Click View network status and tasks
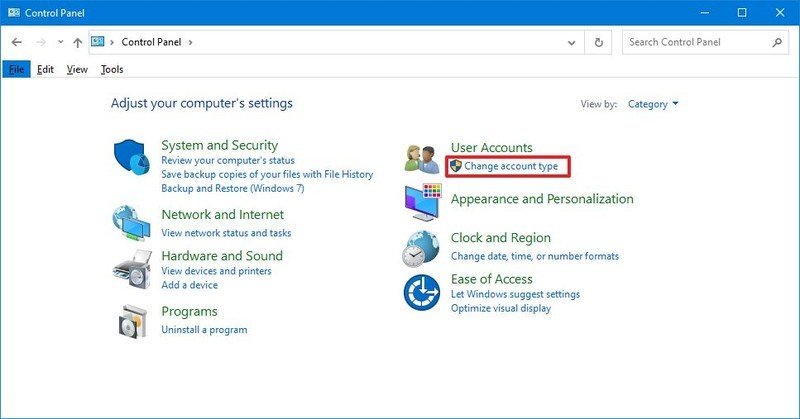800x419 pixels. click(x=227, y=233)
